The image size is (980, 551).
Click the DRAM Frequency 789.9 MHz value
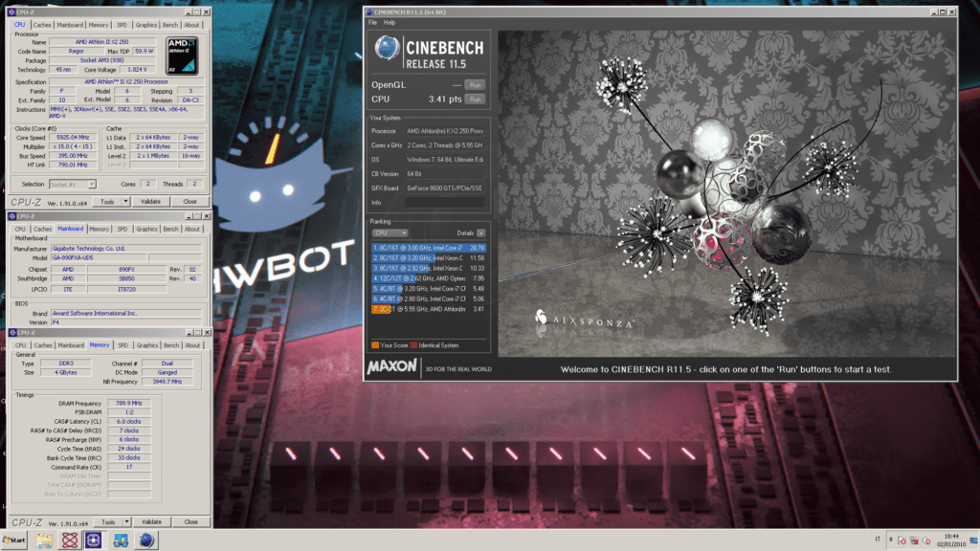coord(129,404)
